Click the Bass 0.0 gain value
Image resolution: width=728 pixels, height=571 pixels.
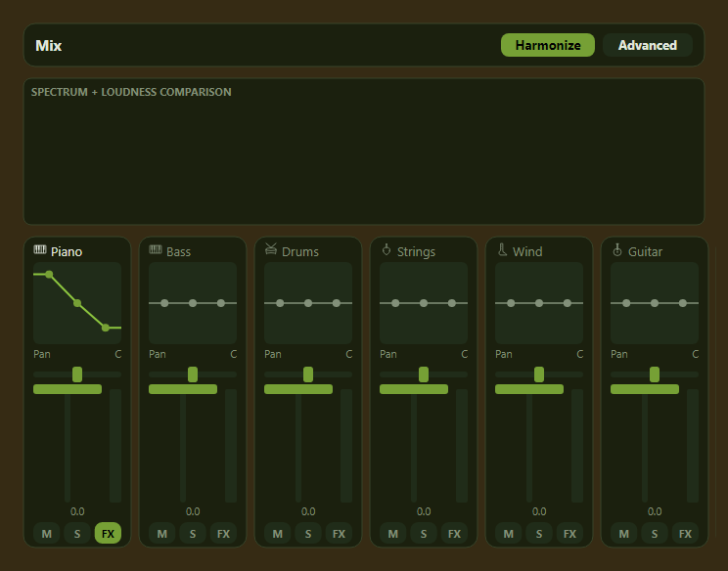tap(193, 511)
